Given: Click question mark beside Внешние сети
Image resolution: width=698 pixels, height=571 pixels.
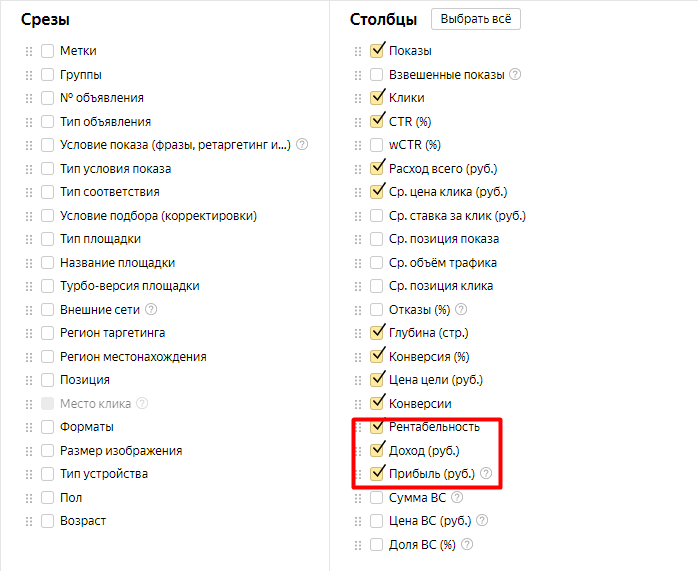Looking at the screenshot, I should [151, 309].
